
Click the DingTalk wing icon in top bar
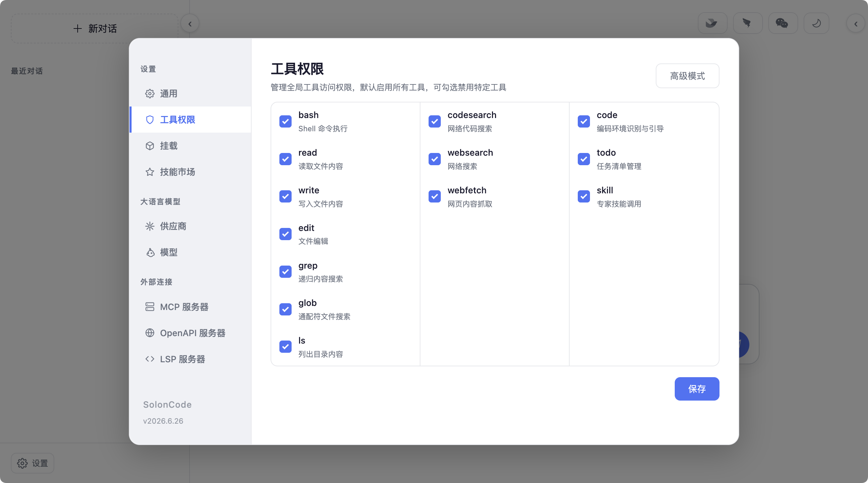(x=747, y=23)
